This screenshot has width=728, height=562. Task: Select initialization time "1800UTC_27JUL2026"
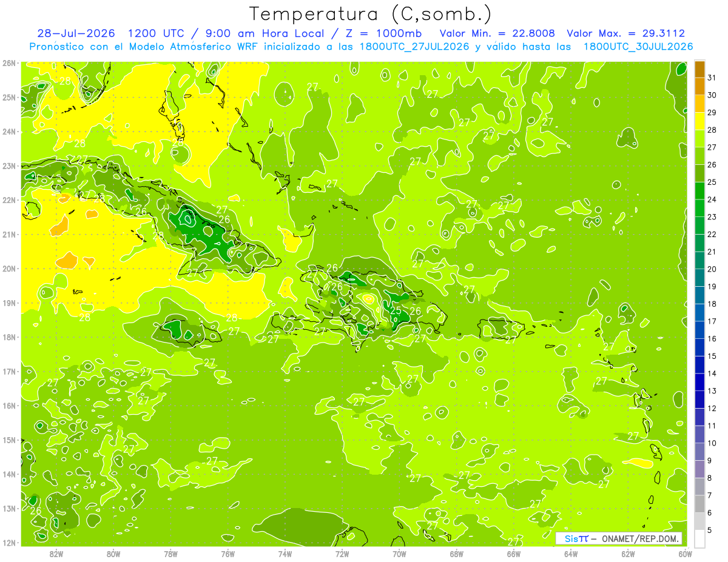414,47
